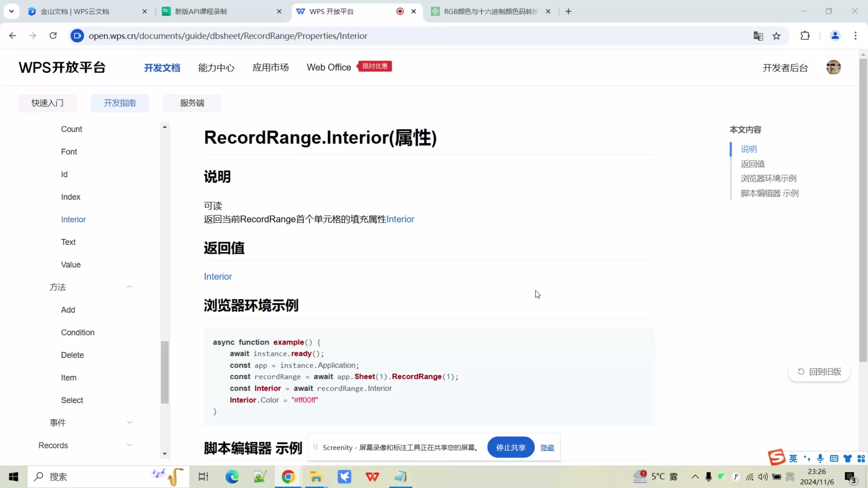Viewport: 868px width, 488px height.
Task: Collapse the 方法 section in the sidebar
Action: pyautogui.click(x=130, y=287)
